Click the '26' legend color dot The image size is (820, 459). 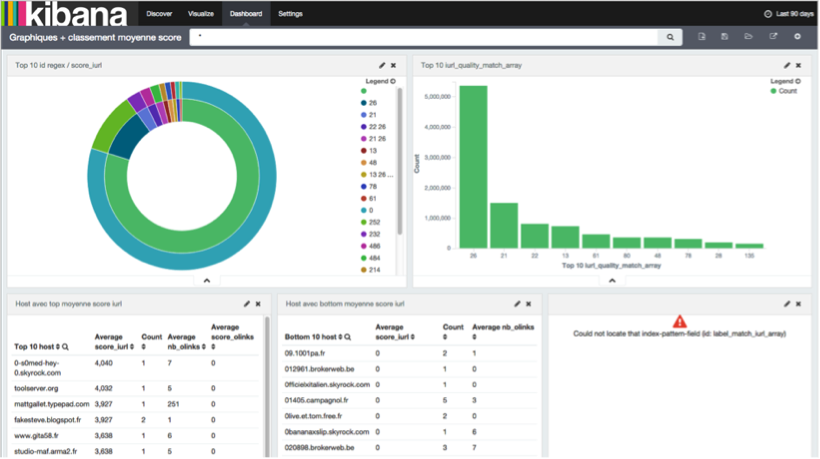363,103
